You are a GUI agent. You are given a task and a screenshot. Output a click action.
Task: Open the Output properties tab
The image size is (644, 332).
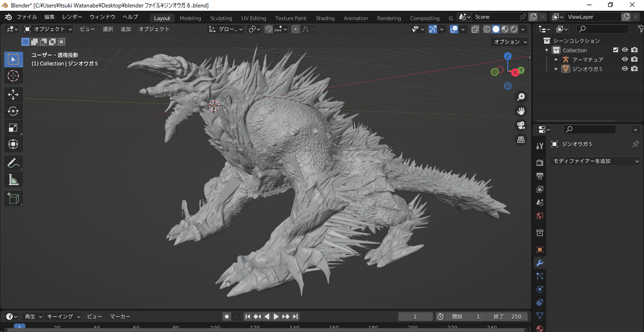click(540, 176)
